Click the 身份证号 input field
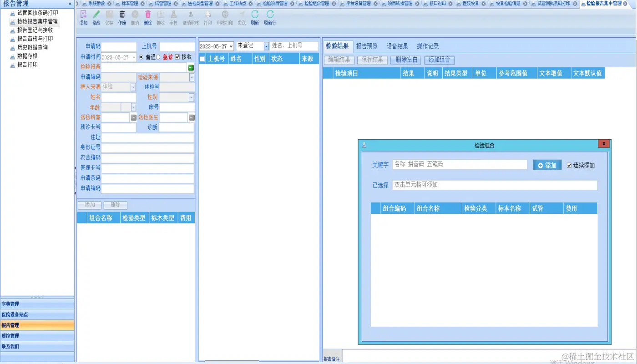Viewport: 637px width, 364px height. [x=147, y=147]
